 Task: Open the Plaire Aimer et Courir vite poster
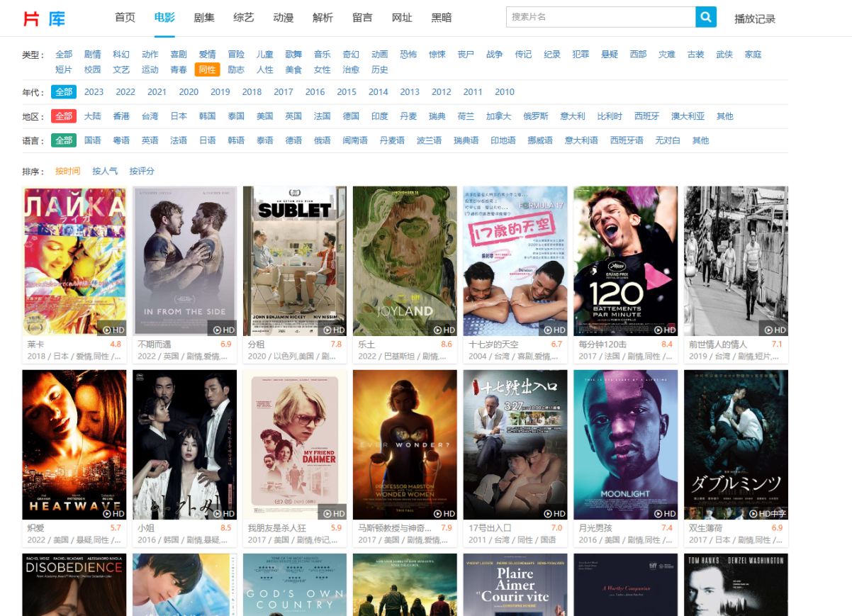click(x=515, y=585)
